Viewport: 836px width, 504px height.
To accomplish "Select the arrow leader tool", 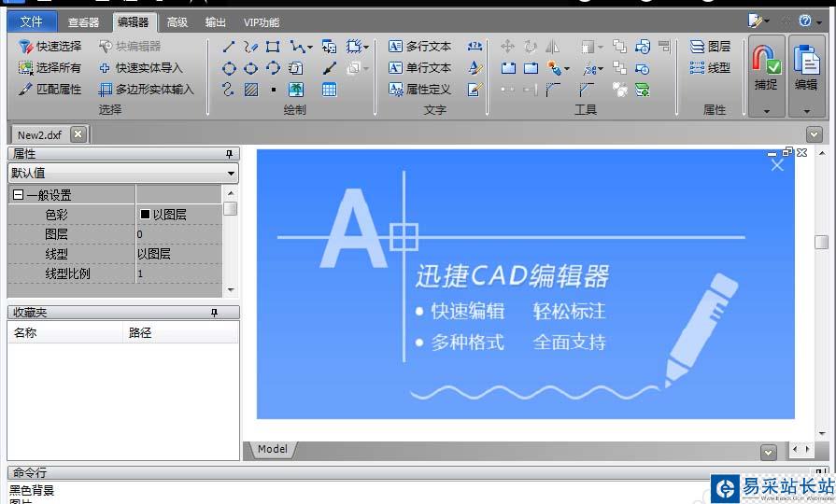I will (330, 68).
